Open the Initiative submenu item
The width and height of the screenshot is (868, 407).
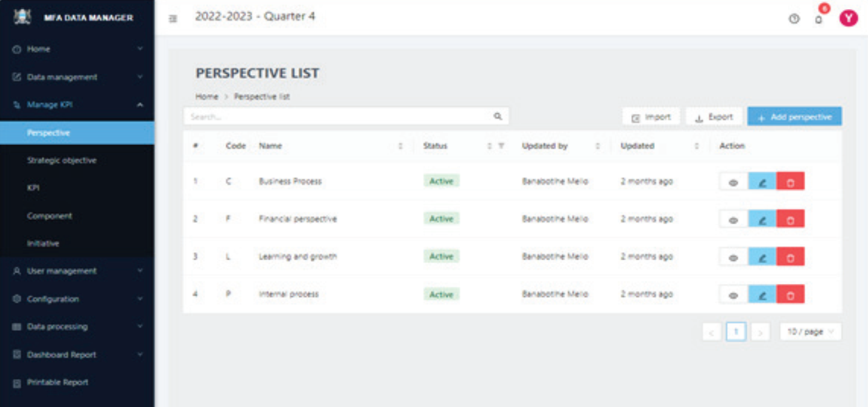(x=77, y=243)
